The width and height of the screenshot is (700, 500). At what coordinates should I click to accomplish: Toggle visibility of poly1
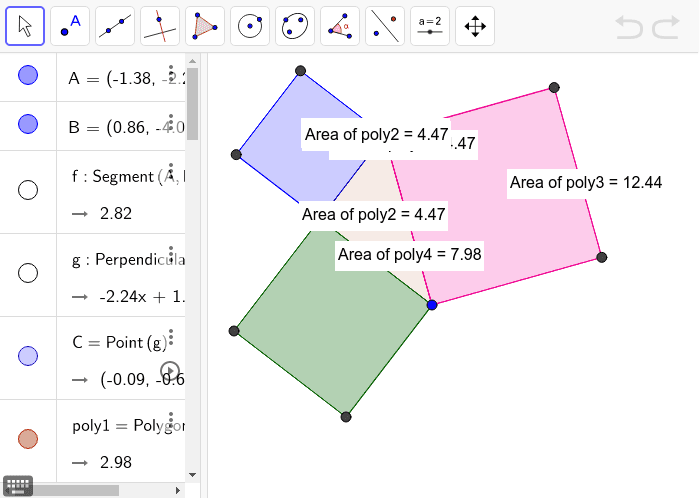point(28,438)
